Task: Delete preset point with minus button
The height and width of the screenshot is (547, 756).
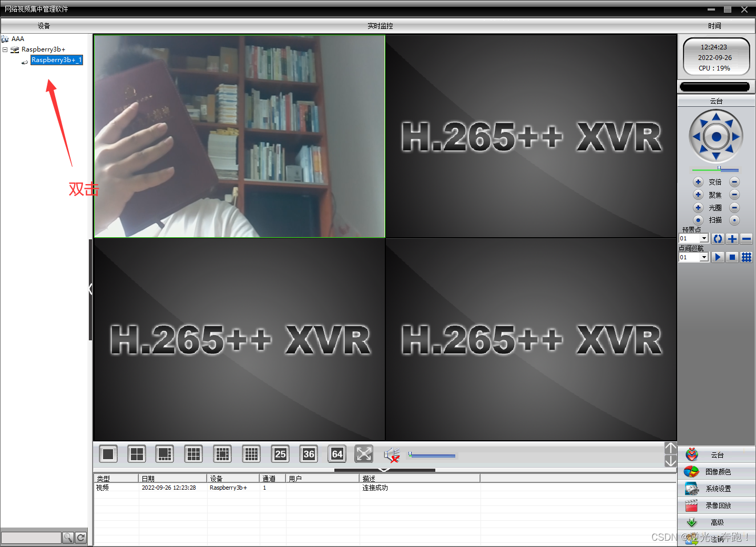Action: (746, 239)
